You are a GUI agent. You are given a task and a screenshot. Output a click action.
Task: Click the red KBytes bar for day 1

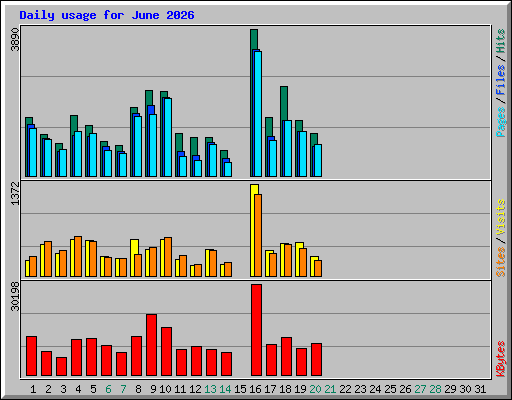[31, 356]
